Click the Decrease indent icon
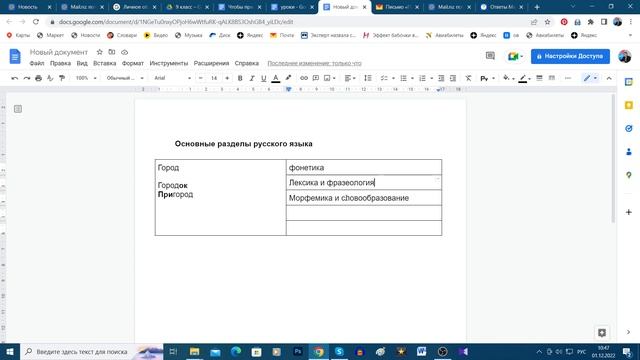This screenshot has width=640, height=360. click(441, 78)
